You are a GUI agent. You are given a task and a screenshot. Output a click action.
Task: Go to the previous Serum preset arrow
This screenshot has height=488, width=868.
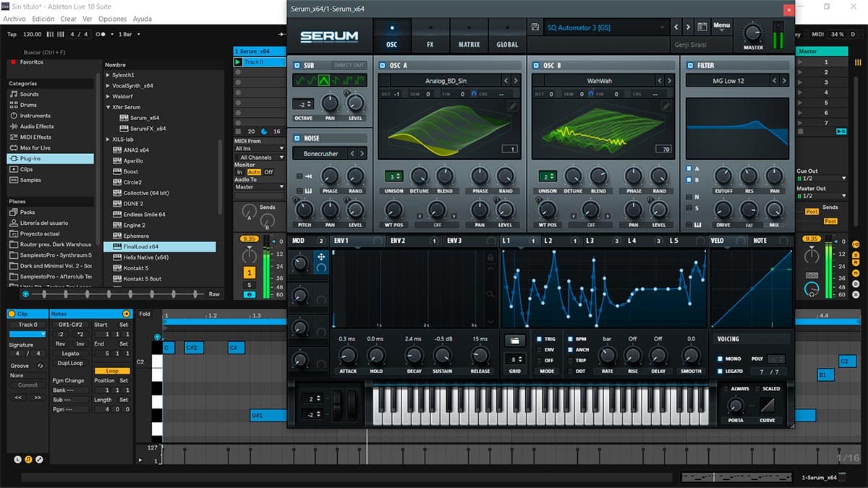tap(677, 27)
